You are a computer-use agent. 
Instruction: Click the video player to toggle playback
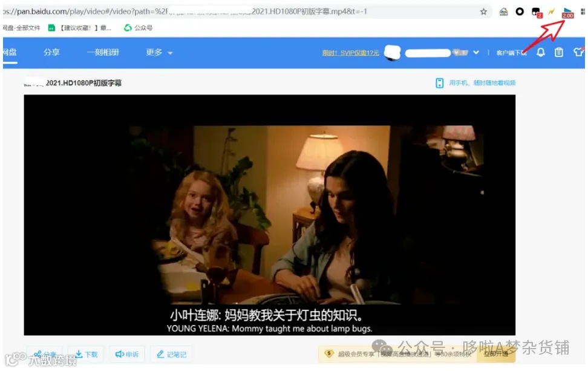pos(270,215)
